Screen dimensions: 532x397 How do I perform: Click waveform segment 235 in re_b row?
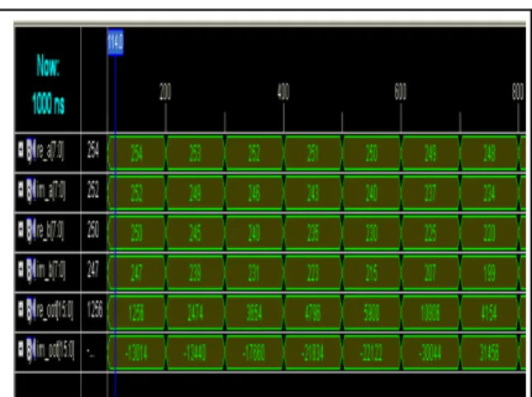tap(313, 233)
